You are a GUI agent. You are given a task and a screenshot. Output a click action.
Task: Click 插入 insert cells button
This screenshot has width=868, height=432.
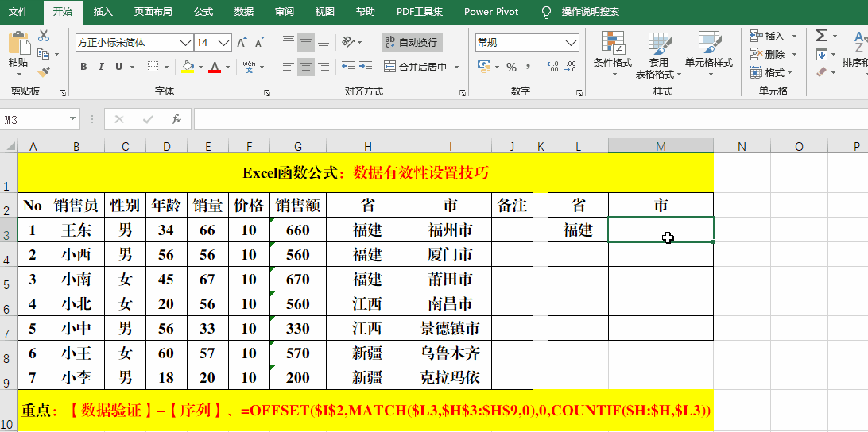769,37
